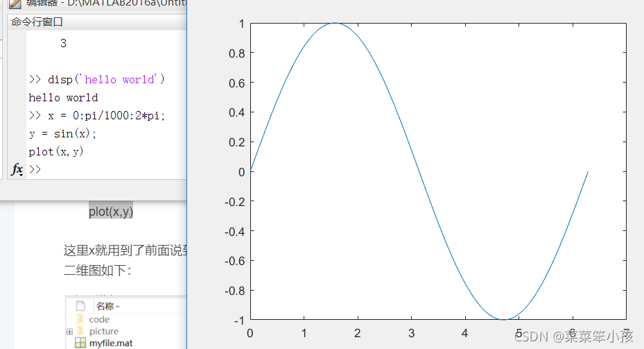Click the code folder icon
Screen dimensions: 644x349
click(80, 319)
